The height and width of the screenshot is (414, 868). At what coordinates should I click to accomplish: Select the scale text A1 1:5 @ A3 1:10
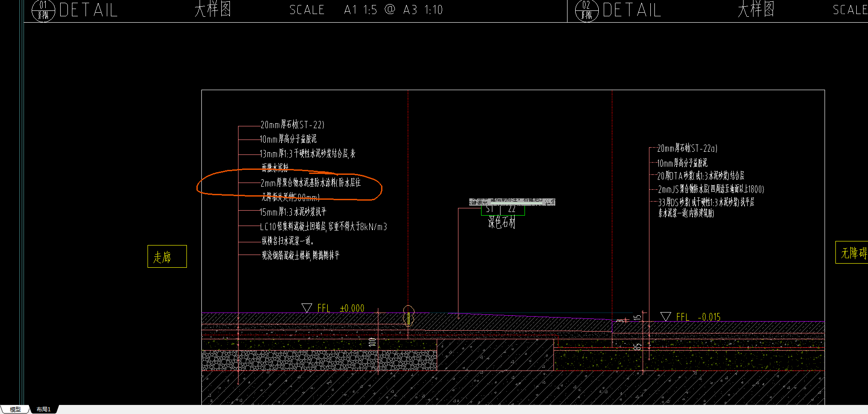(393, 10)
